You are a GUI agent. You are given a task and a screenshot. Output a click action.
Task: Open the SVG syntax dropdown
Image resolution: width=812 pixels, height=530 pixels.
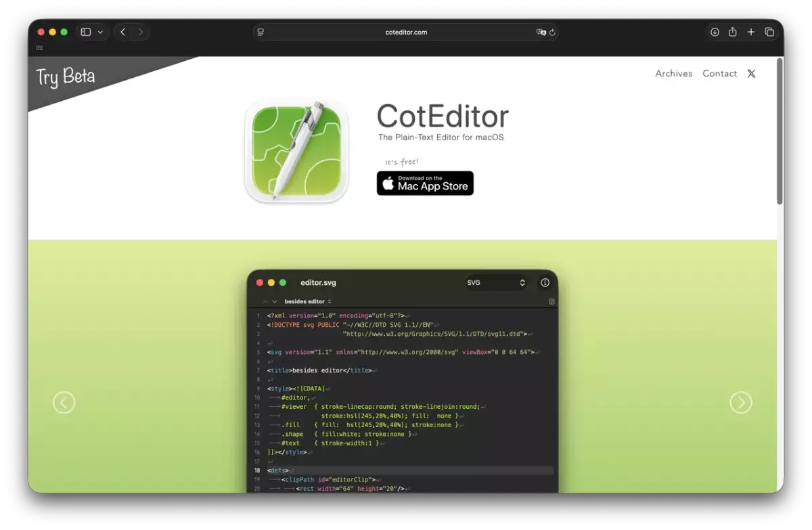[496, 283]
